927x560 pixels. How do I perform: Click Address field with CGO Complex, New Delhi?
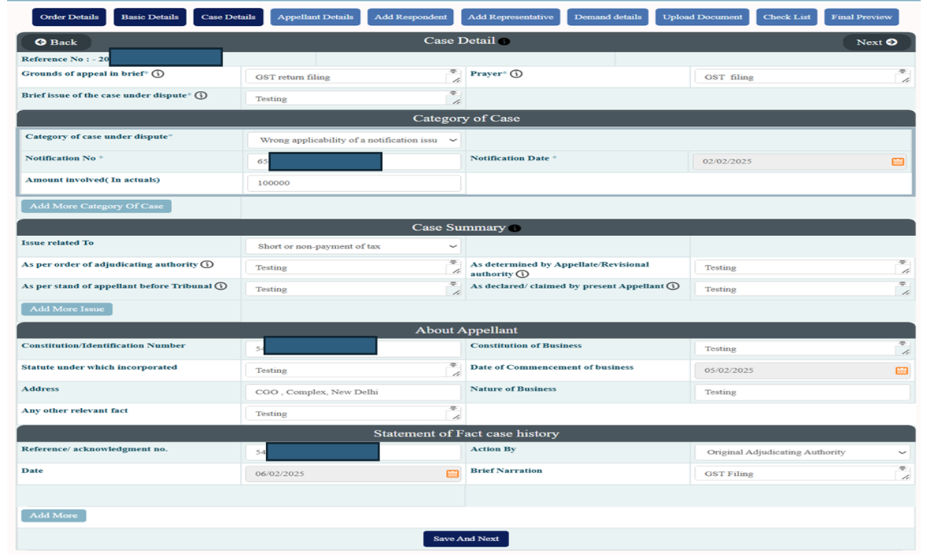click(354, 392)
